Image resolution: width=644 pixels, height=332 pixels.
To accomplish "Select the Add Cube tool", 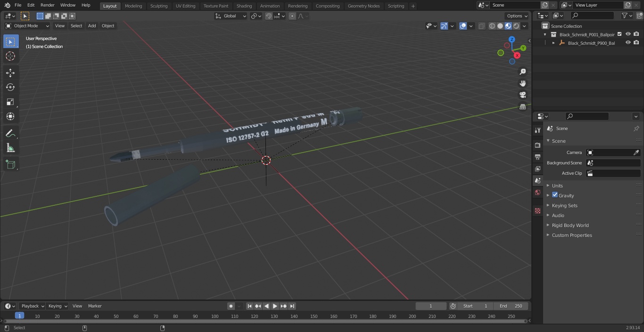I will pyautogui.click(x=10, y=164).
